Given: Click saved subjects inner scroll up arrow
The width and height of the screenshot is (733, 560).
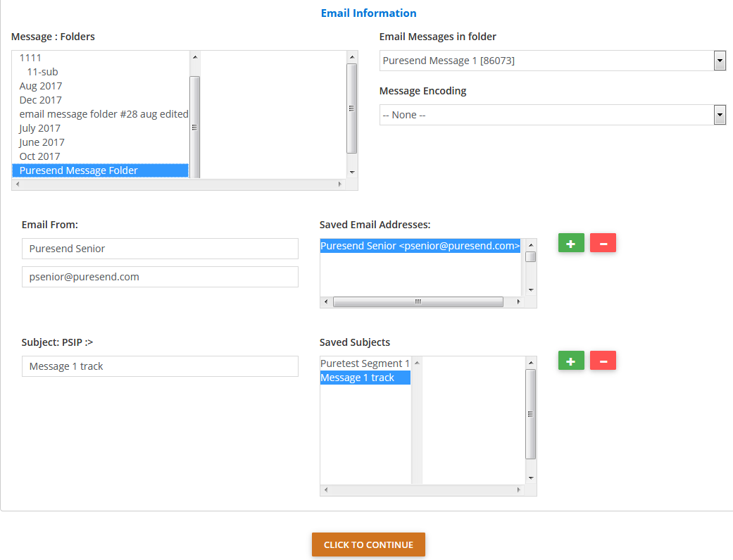Looking at the screenshot, I should 417,363.
